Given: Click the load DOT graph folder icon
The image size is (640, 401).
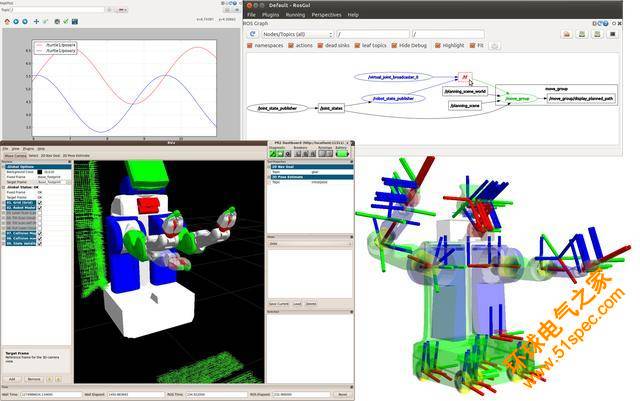Looking at the screenshot, I should coord(567,34).
